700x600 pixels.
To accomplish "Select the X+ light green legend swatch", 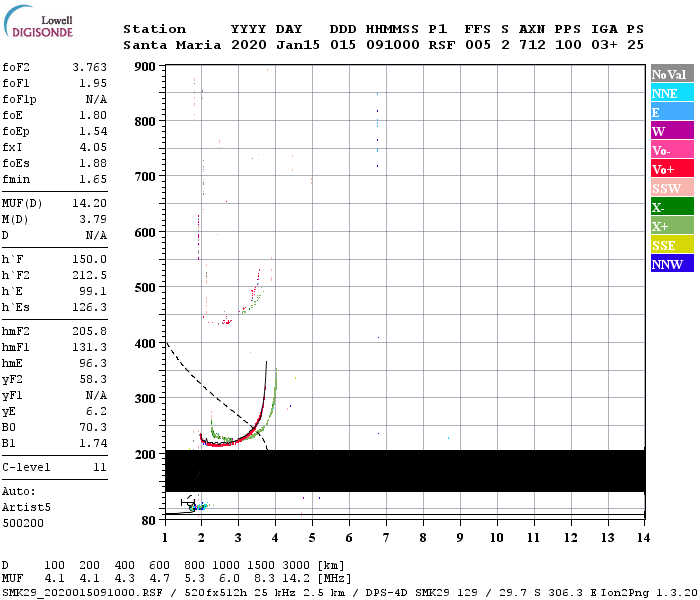I will 672,226.
